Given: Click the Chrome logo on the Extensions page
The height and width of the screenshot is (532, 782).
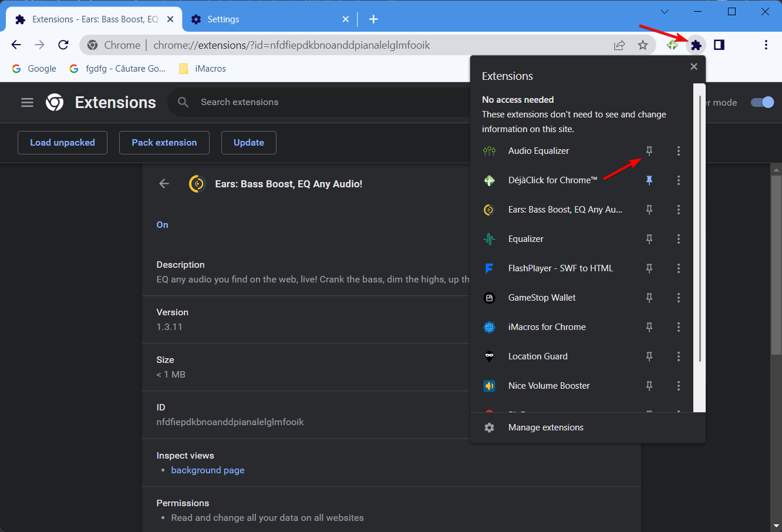Looking at the screenshot, I should (55, 102).
